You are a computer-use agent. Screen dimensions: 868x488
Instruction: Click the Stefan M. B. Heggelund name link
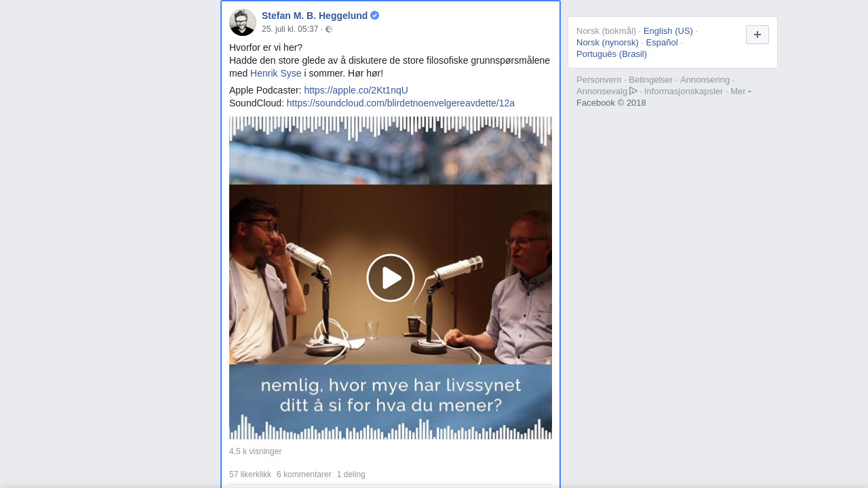click(x=315, y=16)
